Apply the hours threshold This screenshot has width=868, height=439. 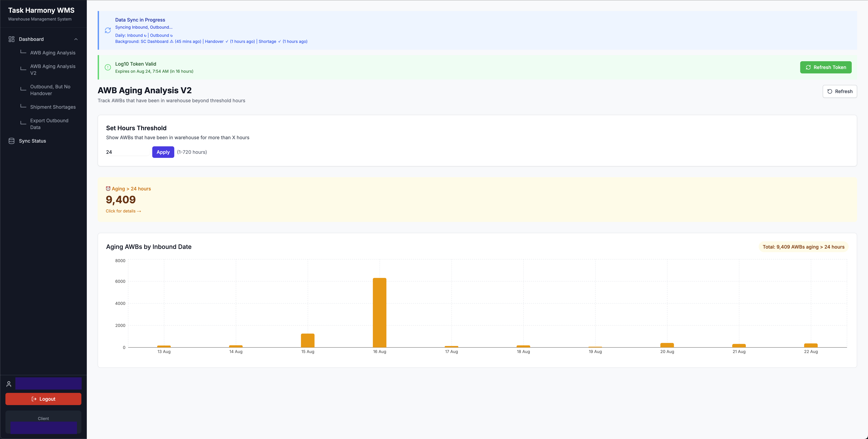[x=163, y=152]
